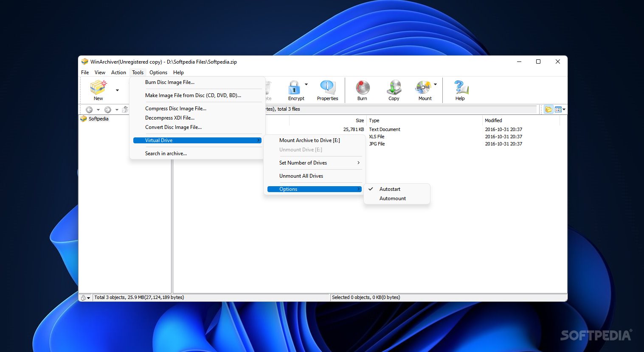The height and width of the screenshot is (352, 644).
Task: Toggle the folders tree pane icon
Action: tap(548, 109)
